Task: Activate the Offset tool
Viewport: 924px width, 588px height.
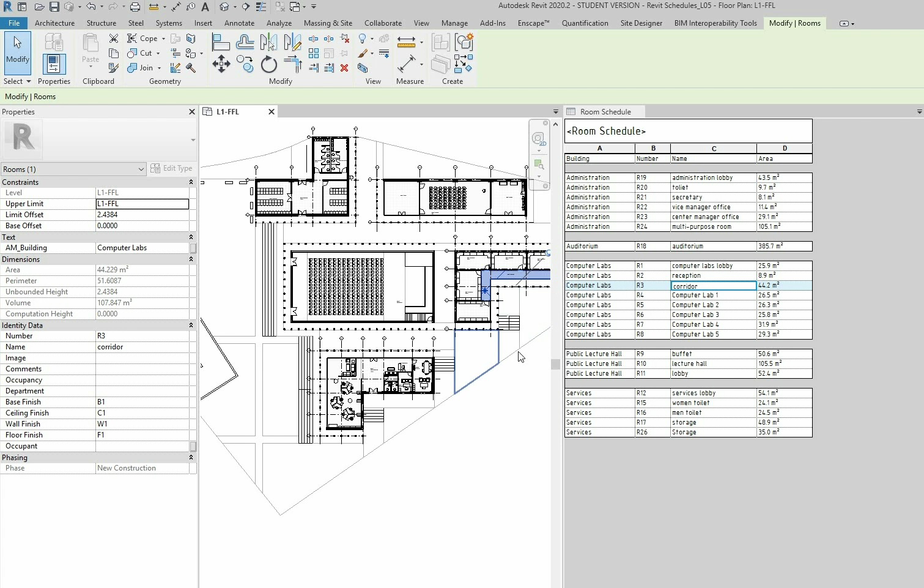Action: [x=245, y=42]
